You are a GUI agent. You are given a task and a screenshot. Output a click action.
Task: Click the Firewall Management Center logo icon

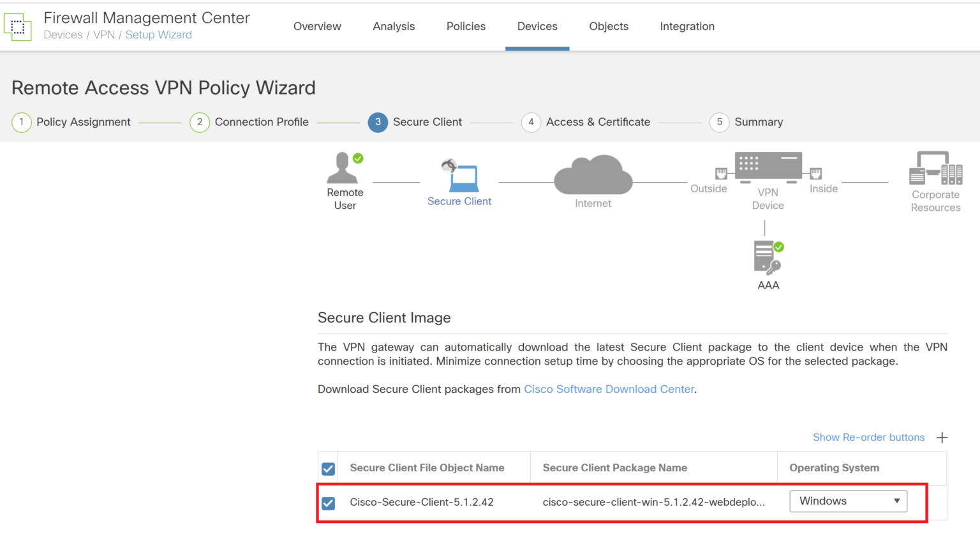tap(18, 26)
